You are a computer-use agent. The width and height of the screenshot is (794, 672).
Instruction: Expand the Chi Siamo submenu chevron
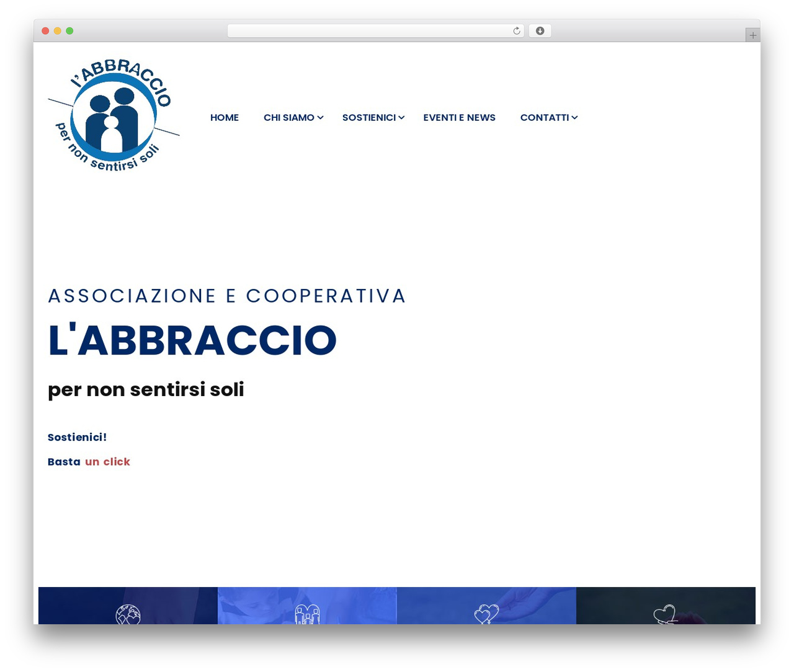[x=320, y=117]
